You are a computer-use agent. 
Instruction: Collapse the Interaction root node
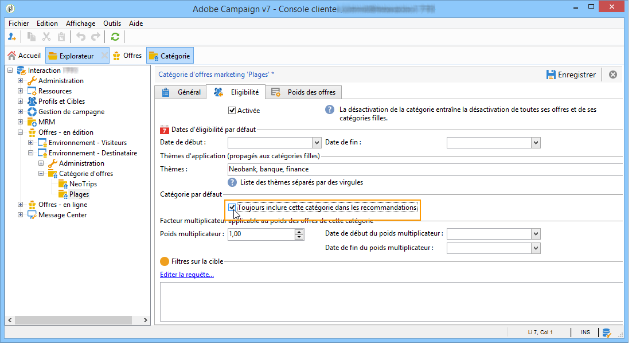pos(10,71)
